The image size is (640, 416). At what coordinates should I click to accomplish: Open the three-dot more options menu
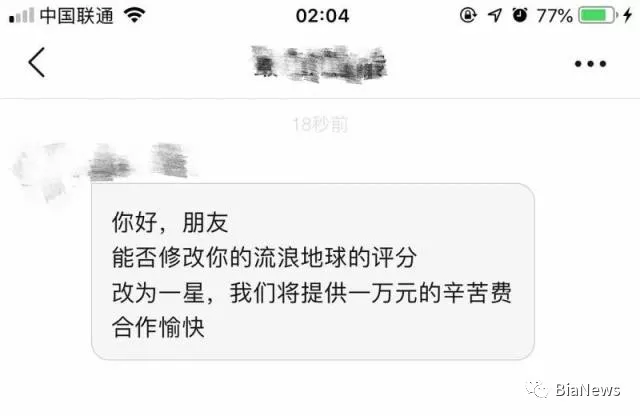[x=590, y=64]
